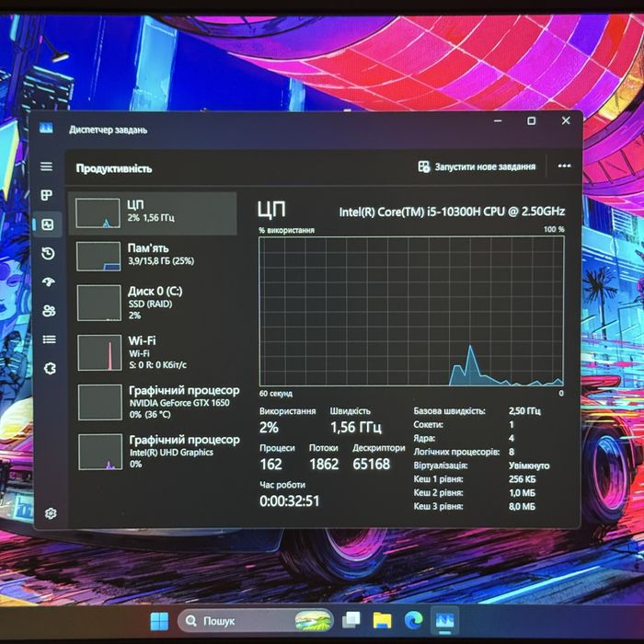Click the Пам'ять mini graph thumbnail
The height and width of the screenshot is (644, 644).
tap(98, 257)
